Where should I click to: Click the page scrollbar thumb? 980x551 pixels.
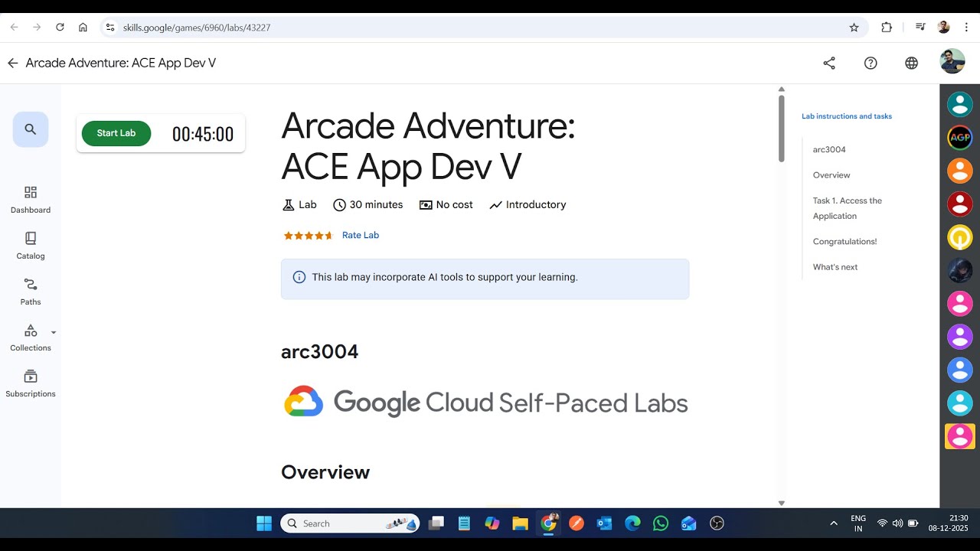point(781,128)
